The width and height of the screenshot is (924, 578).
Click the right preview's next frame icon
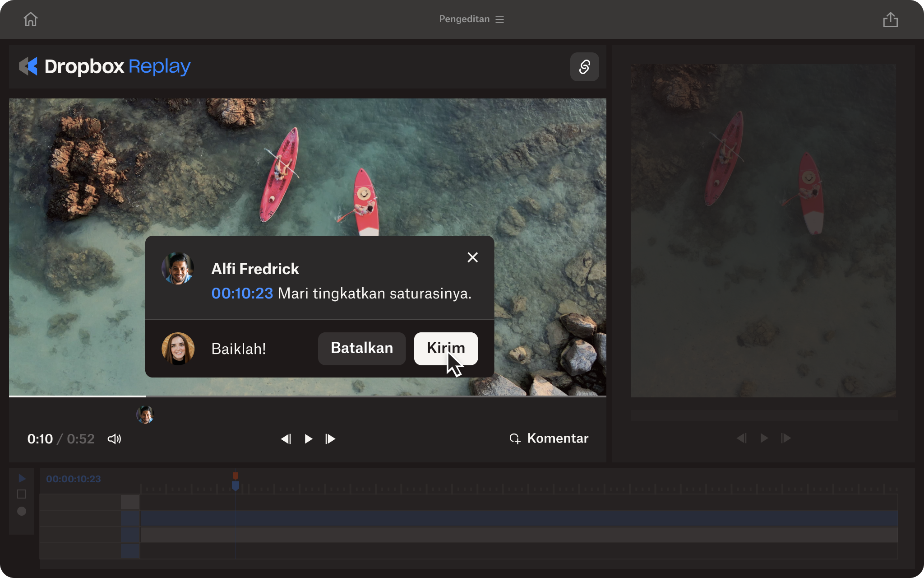(x=786, y=438)
